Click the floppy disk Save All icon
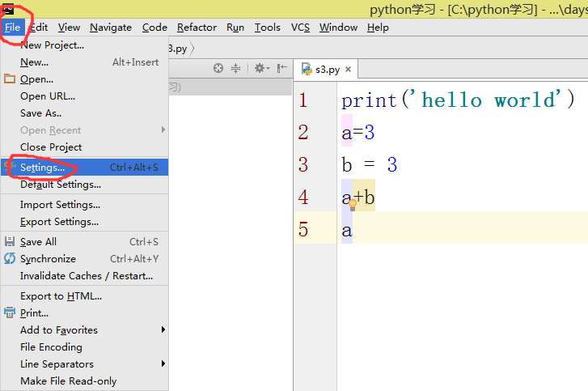Screen dimensions: 588x391 tap(10, 241)
